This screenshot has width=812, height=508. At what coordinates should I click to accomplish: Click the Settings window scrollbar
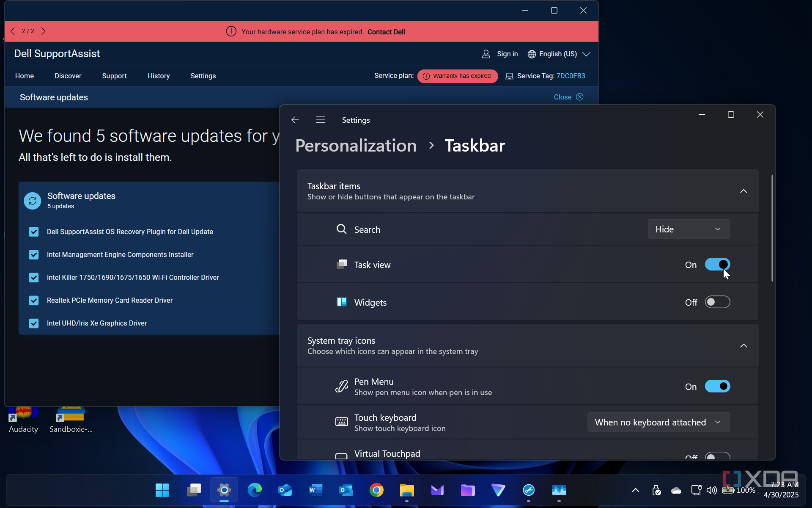(x=772, y=228)
